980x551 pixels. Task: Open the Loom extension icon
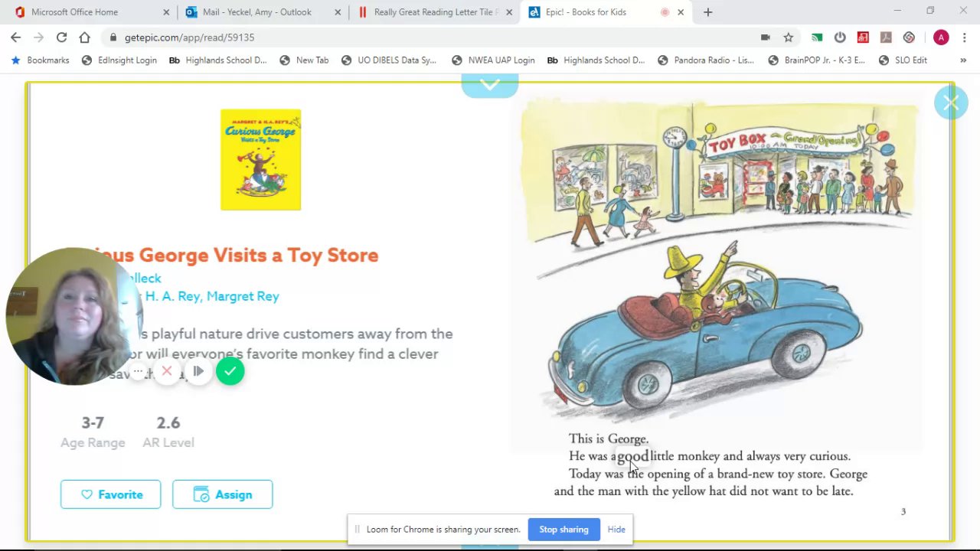[909, 37]
